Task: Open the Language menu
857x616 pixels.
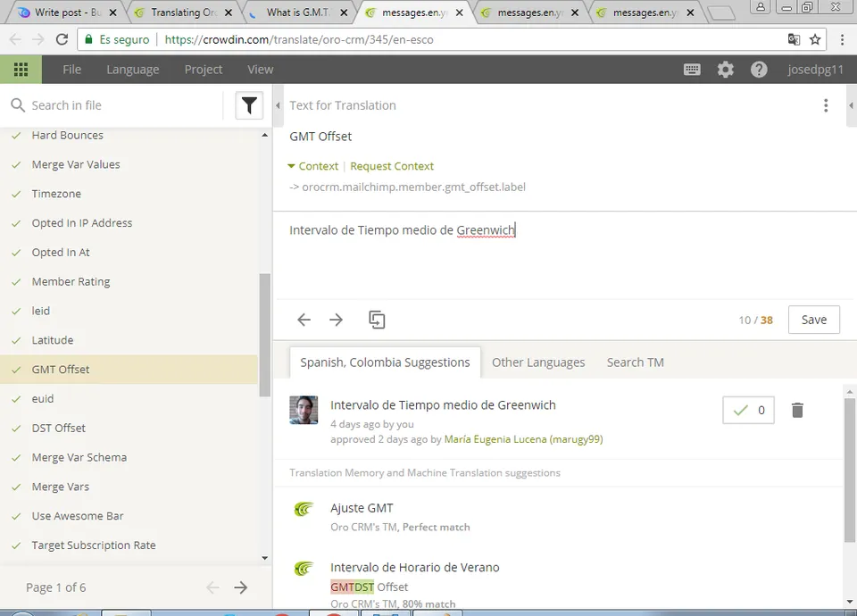Action: pyautogui.click(x=133, y=70)
